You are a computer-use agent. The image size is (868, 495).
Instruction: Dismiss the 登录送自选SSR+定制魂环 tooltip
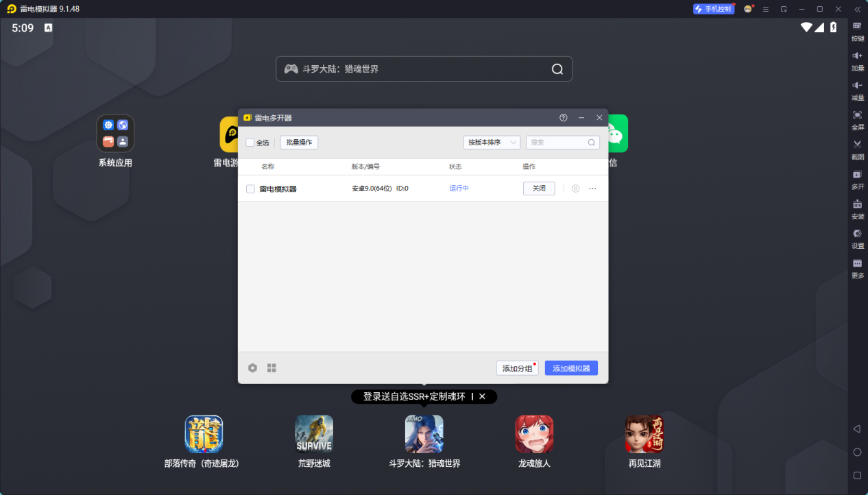(x=482, y=396)
